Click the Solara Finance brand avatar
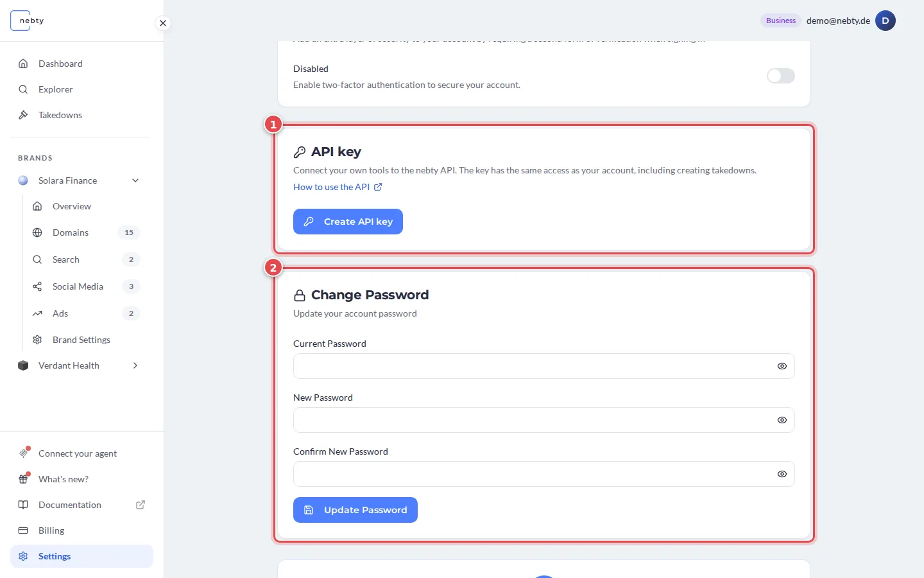Image resolution: width=924 pixels, height=578 pixels. pos(23,180)
